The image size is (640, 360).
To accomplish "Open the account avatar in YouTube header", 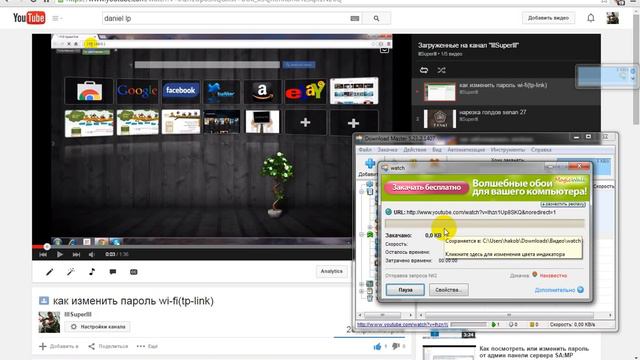I will tap(612, 18).
